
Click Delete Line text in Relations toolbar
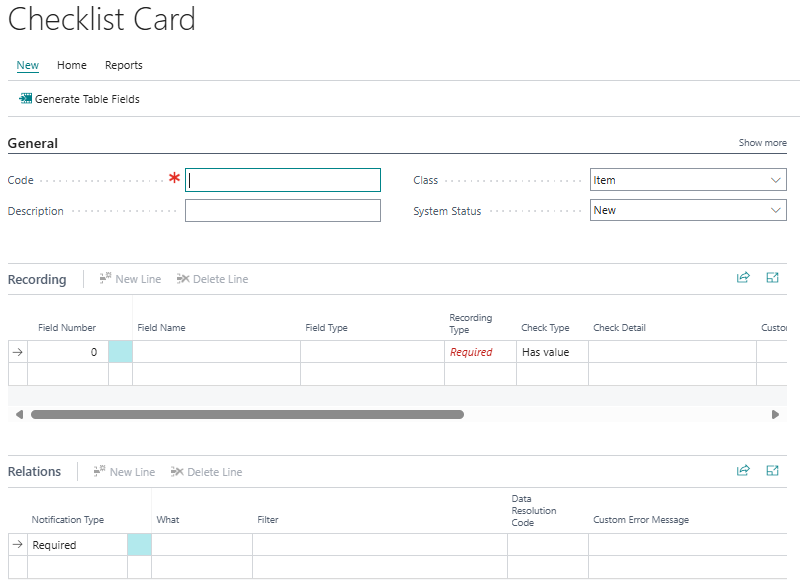(215, 472)
